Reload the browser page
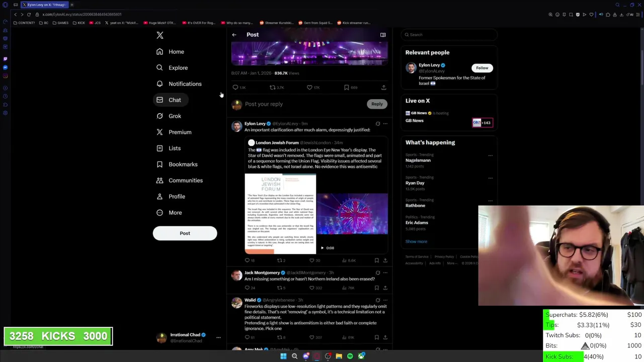This screenshot has height=362, width=644. tap(29, 15)
